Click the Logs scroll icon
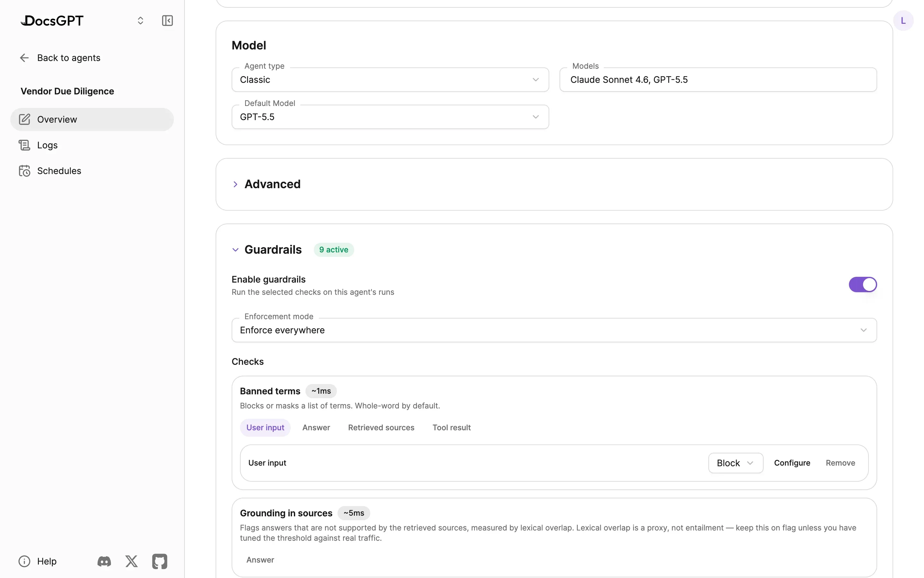 [24, 145]
